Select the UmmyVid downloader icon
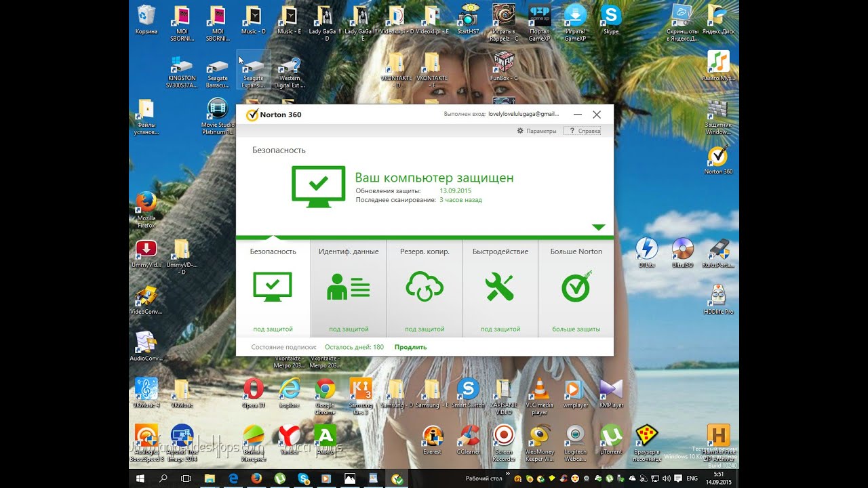The image size is (868, 488). click(x=146, y=253)
